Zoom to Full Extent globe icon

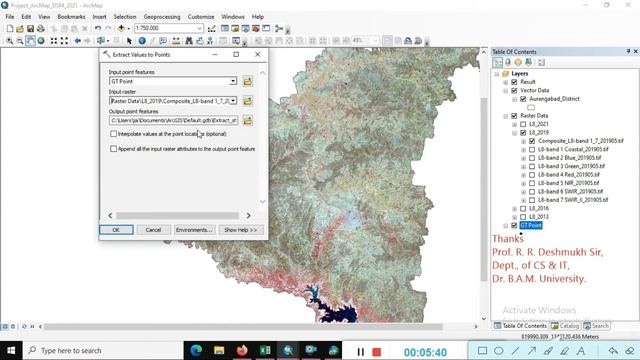[41, 41]
